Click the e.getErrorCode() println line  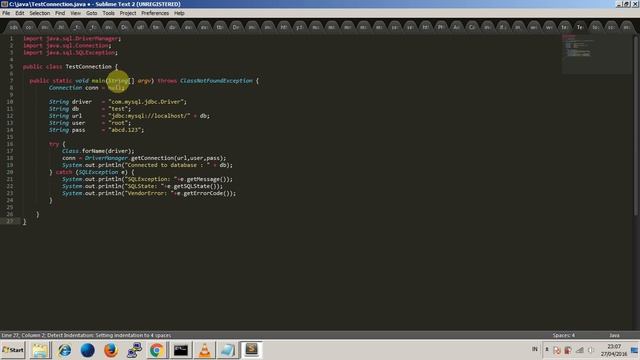(149, 193)
